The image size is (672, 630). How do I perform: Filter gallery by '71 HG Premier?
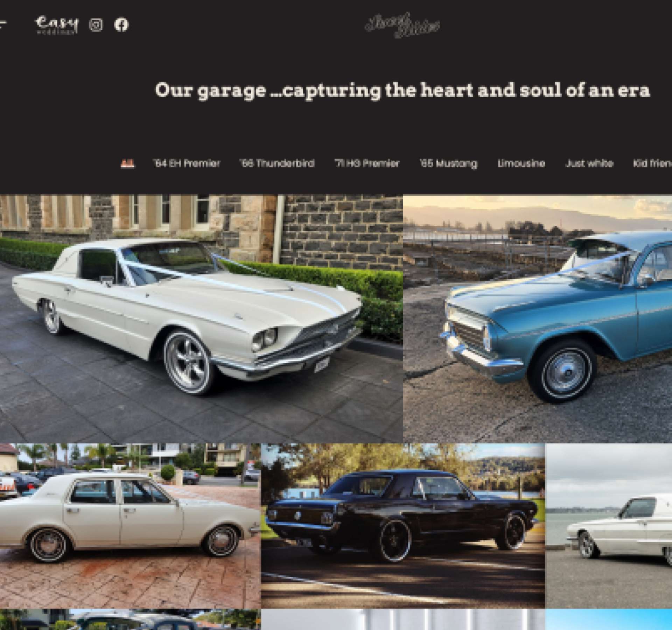[367, 163]
